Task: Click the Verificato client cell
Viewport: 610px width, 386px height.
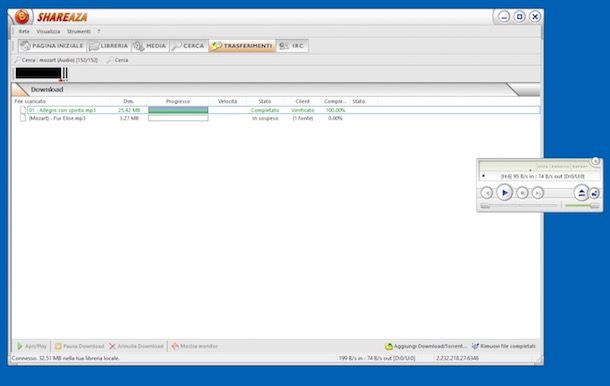Action: pos(302,110)
